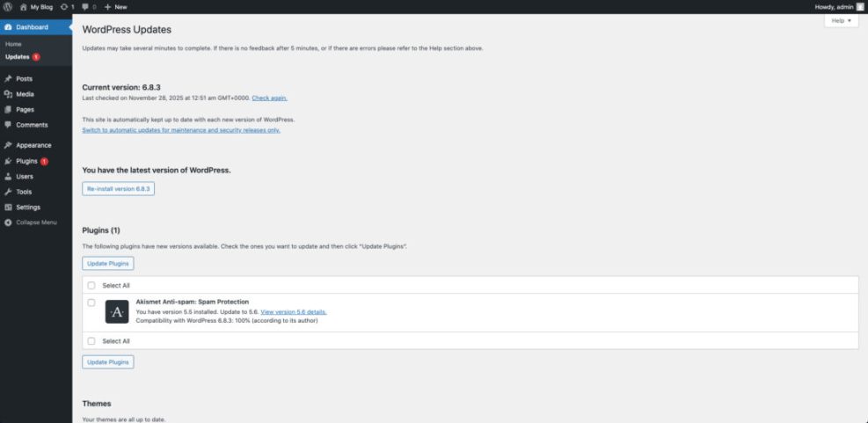Click the Media library icon
868x423 pixels.
[8, 94]
